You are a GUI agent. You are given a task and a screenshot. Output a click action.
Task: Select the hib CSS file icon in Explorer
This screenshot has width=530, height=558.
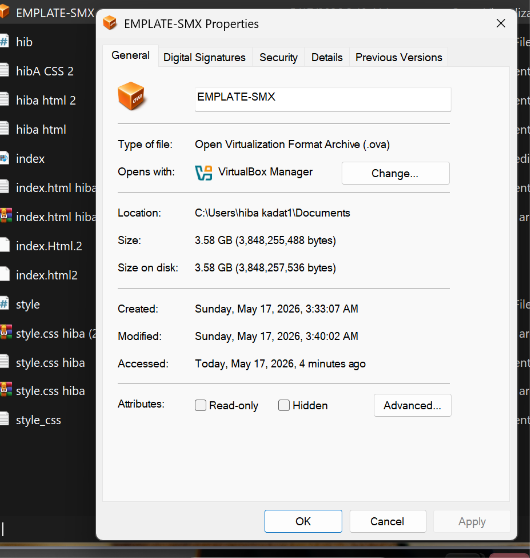point(4,42)
